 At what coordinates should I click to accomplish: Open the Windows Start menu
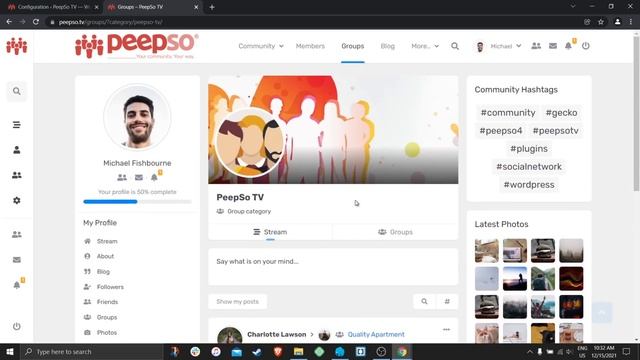[10, 351]
